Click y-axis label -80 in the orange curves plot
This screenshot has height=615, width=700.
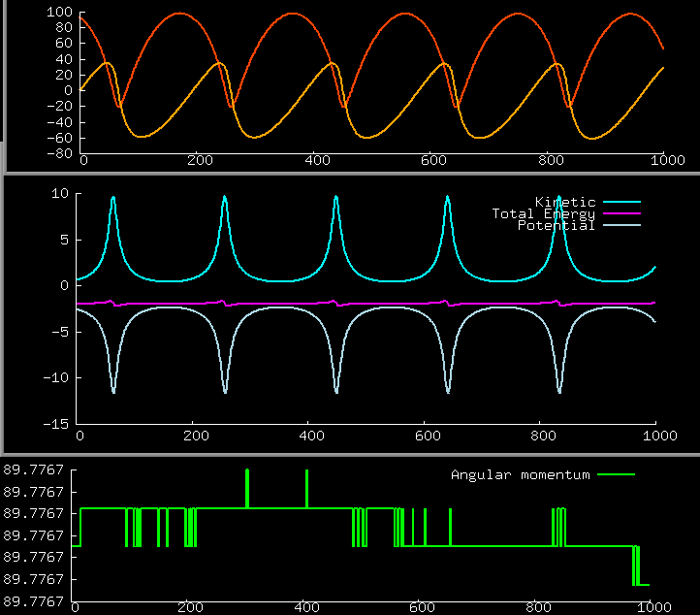(59, 153)
